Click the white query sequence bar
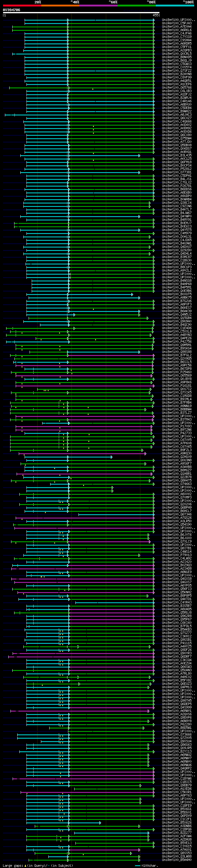 point(81,13)
